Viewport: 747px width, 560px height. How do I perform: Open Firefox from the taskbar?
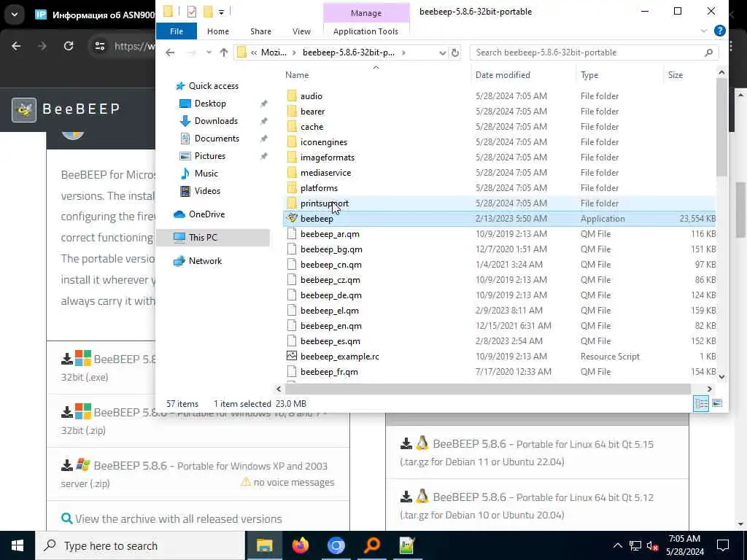300,545
